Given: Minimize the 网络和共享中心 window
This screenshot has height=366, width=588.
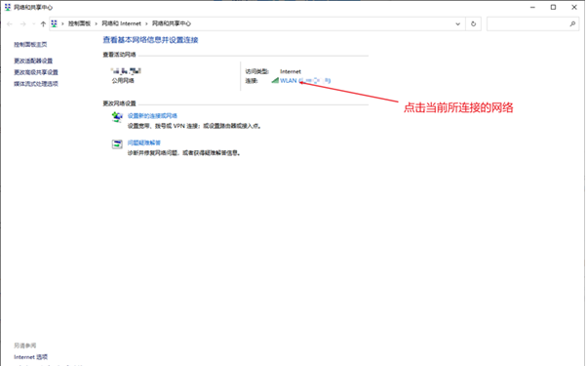Looking at the screenshot, I should click(532, 7).
